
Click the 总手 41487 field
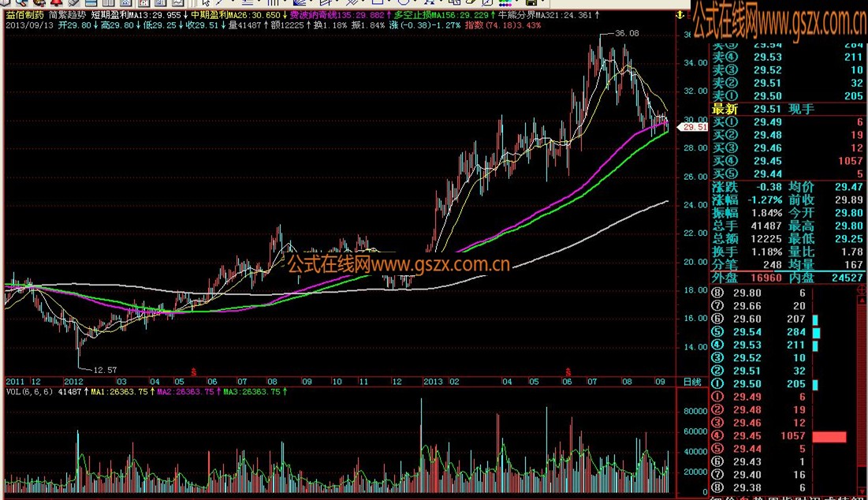pos(747,226)
